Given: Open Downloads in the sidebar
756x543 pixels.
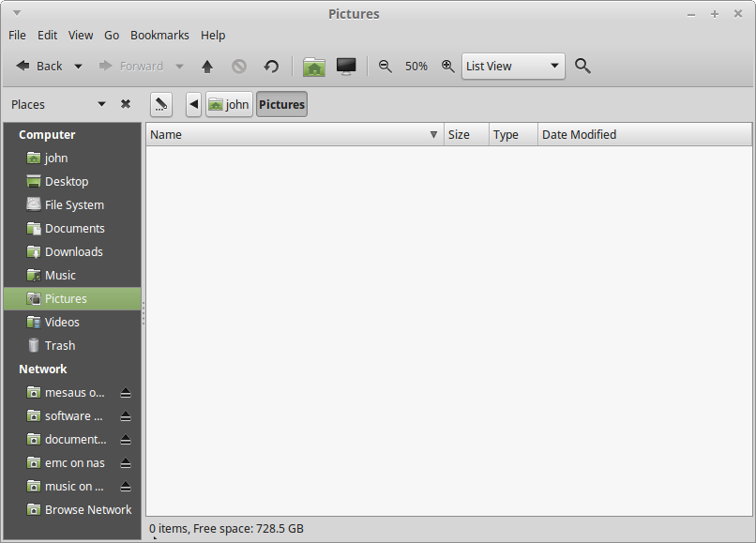Looking at the screenshot, I should coord(72,251).
